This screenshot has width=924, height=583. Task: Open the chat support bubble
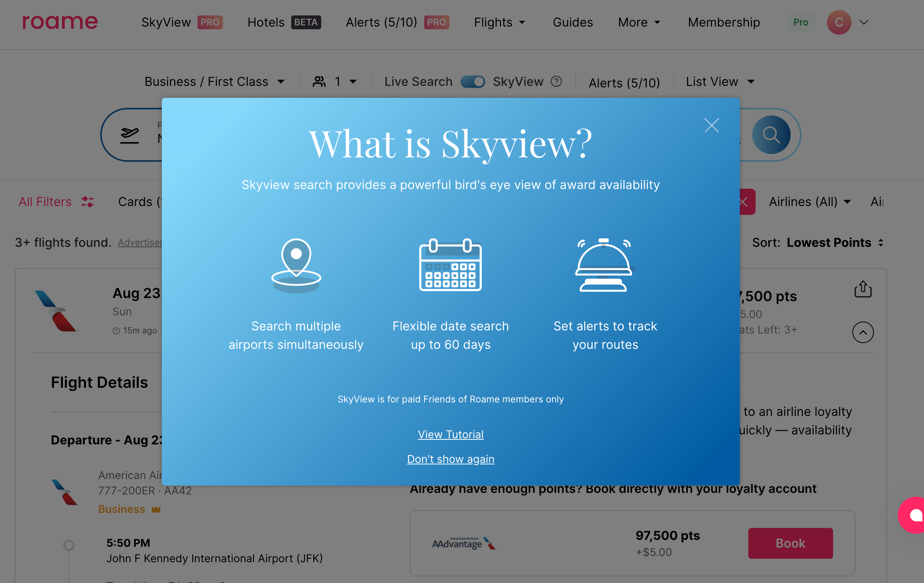coord(912,515)
